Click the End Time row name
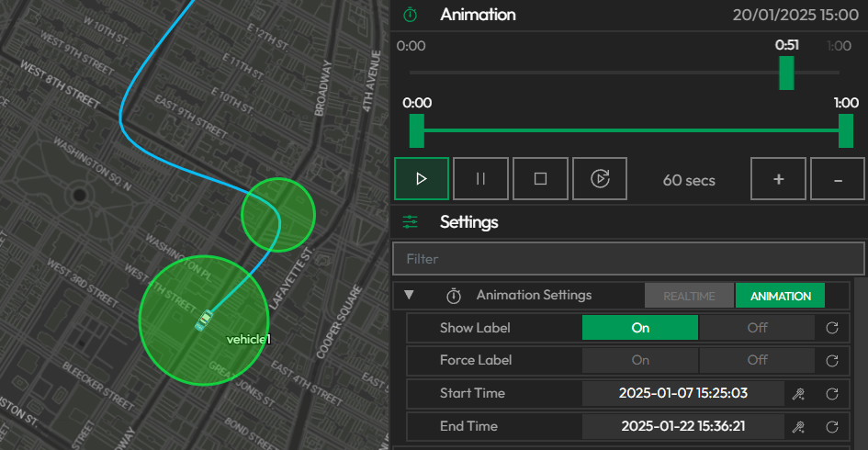868x450 pixels. (x=468, y=426)
